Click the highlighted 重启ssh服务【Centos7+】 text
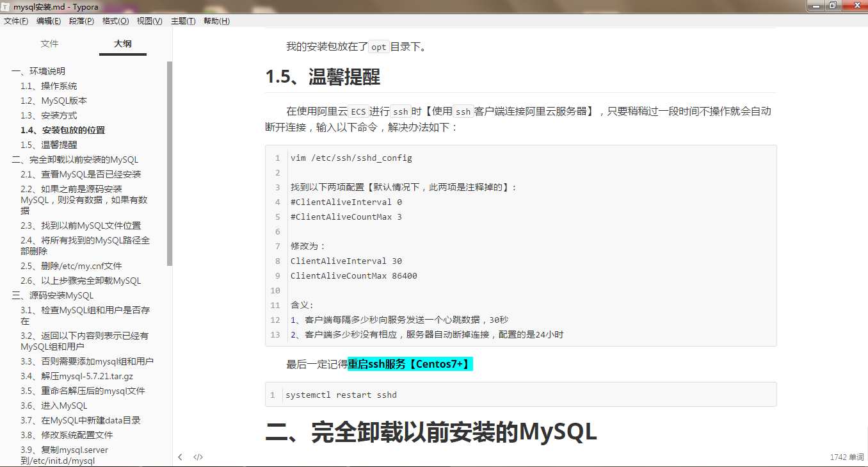Screen dimensions: 868x467 coord(410,363)
